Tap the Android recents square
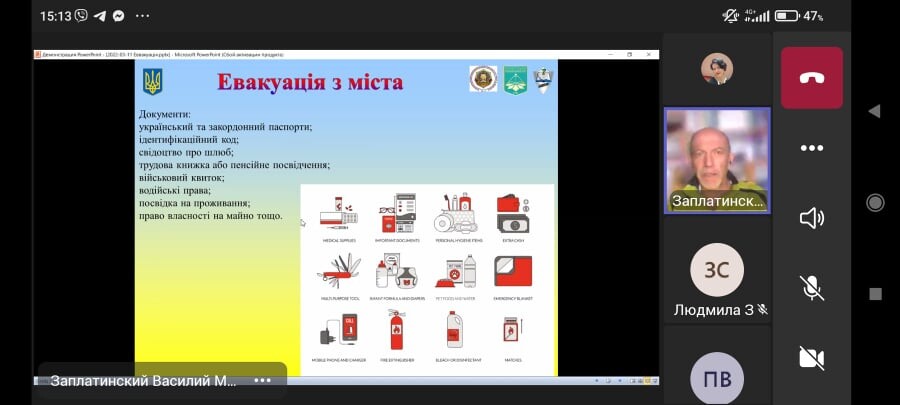This screenshot has height=405, width=900. pyautogui.click(x=875, y=294)
